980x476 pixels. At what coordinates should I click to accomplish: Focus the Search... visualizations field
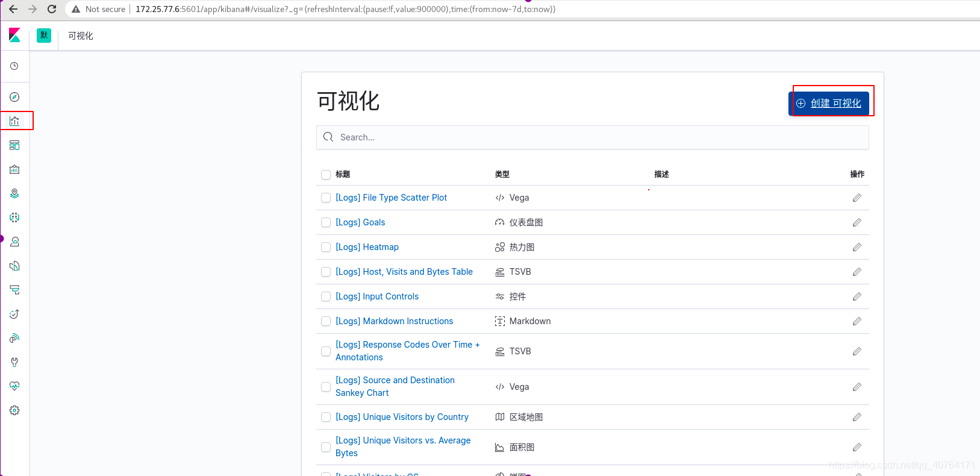pyautogui.click(x=593, y=137)
